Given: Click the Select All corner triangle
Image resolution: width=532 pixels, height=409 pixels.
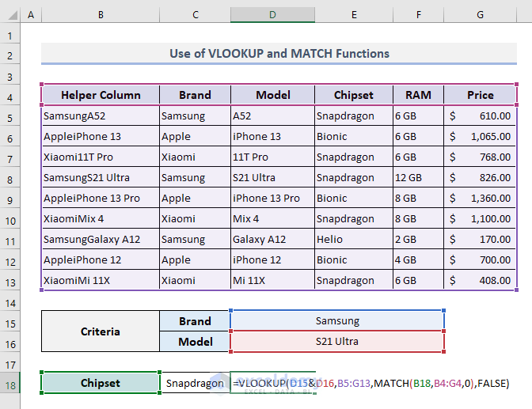Looking at the screenshot, I should click(x=13, y=15).
